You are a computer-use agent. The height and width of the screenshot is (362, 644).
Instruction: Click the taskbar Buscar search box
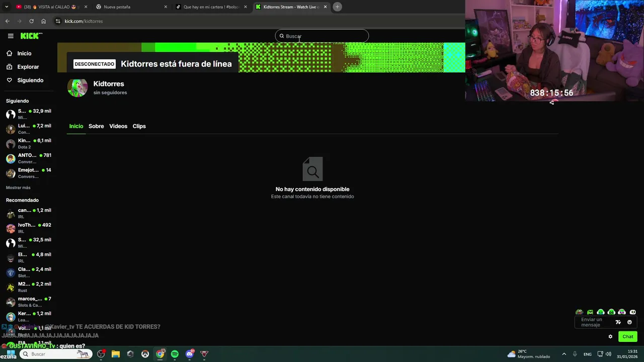pos(56,354)
